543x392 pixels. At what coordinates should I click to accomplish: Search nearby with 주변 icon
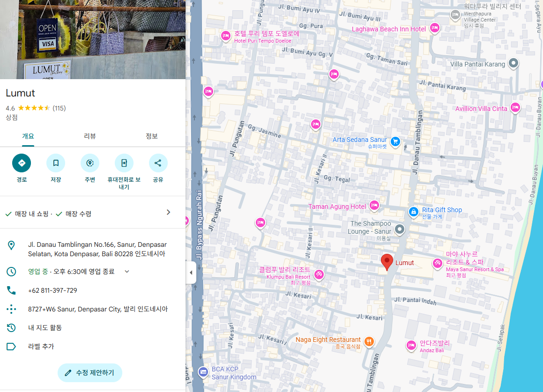pos(90,163)
